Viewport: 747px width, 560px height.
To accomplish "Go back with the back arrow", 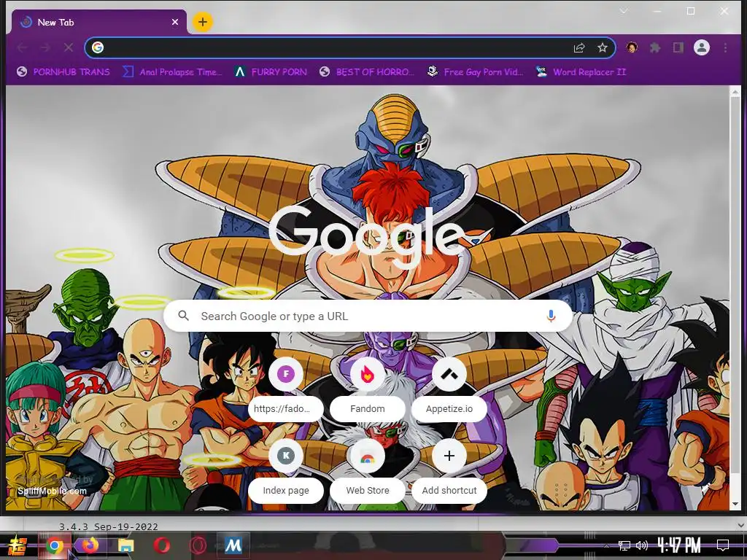I will click(x=22, y=47).
